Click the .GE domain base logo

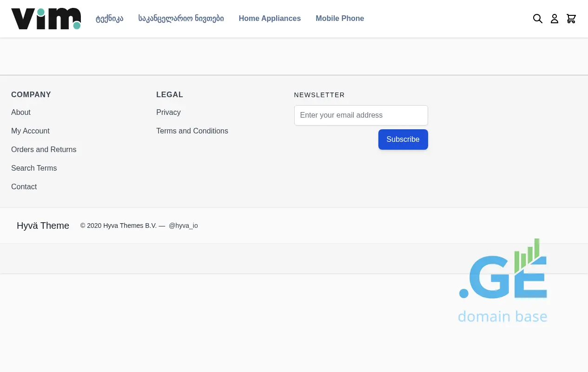[x=503, y=281]
